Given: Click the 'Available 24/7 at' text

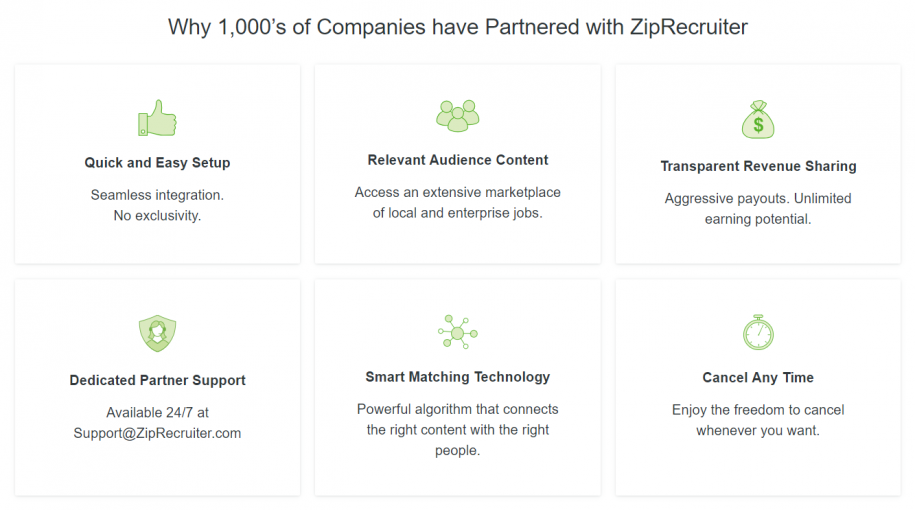Looking at the screenshot, I should click(157, 412).
